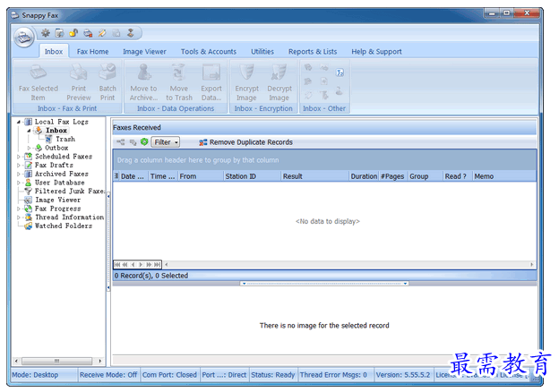The width and height of the screenshot is (559, 392).
Task: Open the Fax Home tab
Action: [92, 52]
